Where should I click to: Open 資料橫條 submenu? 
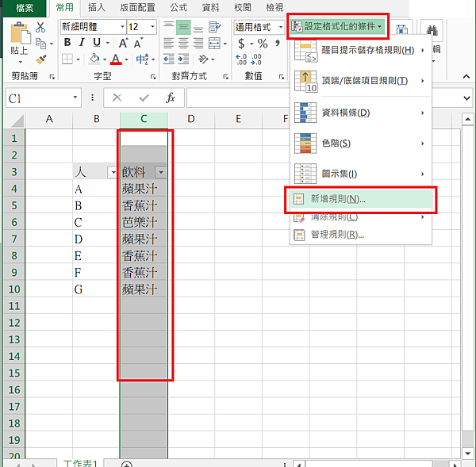361,113
